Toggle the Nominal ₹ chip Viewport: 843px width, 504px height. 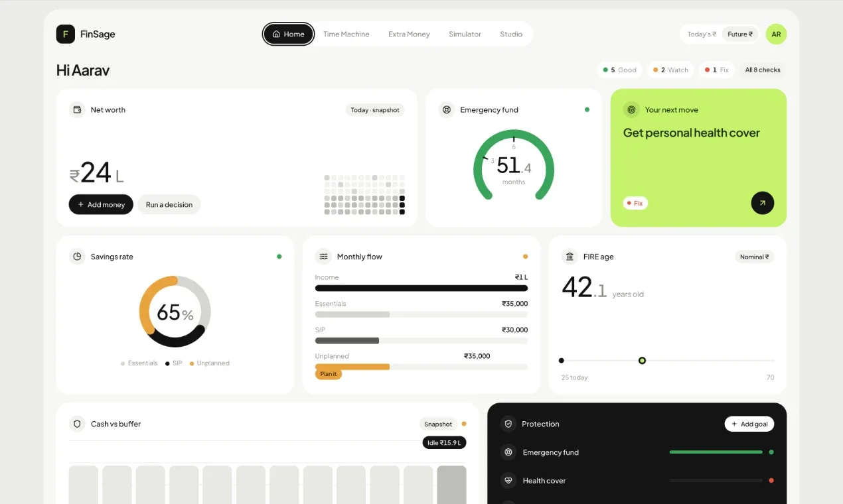coord(754,257)
